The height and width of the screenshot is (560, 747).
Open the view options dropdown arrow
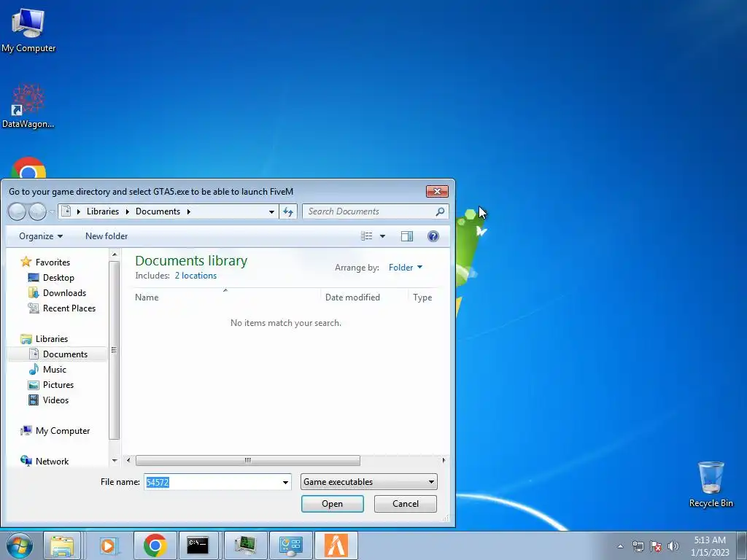coord(382,236)
